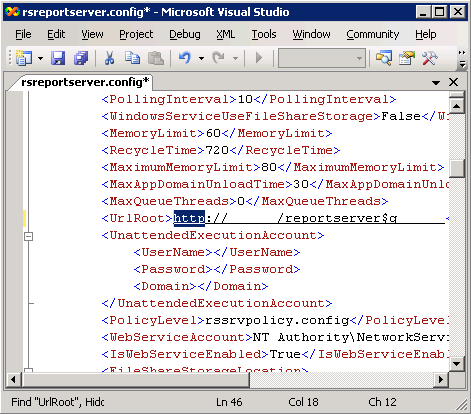Click the Start Debugging play icon
The width and height of the screenshot is (471, 414).
(259, 58)
